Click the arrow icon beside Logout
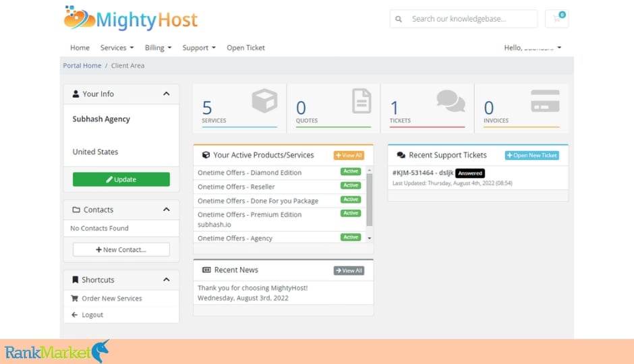 point(74,315)
